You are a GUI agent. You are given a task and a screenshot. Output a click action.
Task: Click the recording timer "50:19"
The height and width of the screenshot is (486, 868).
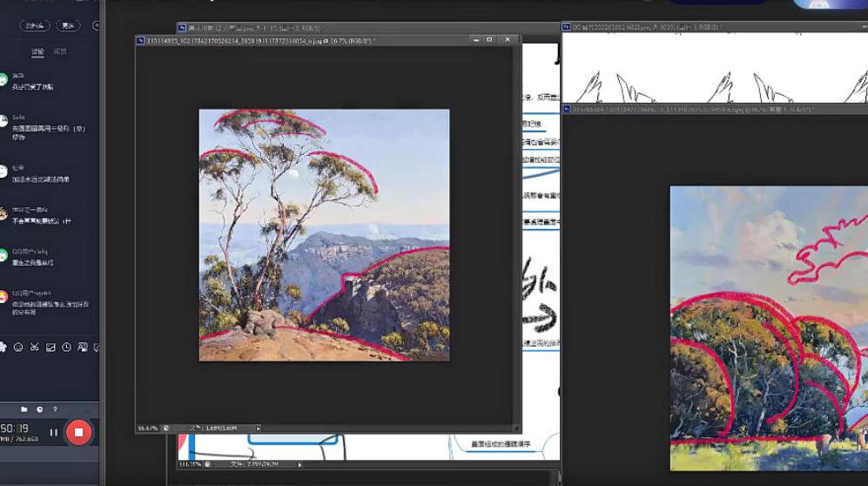click(15, 429)
